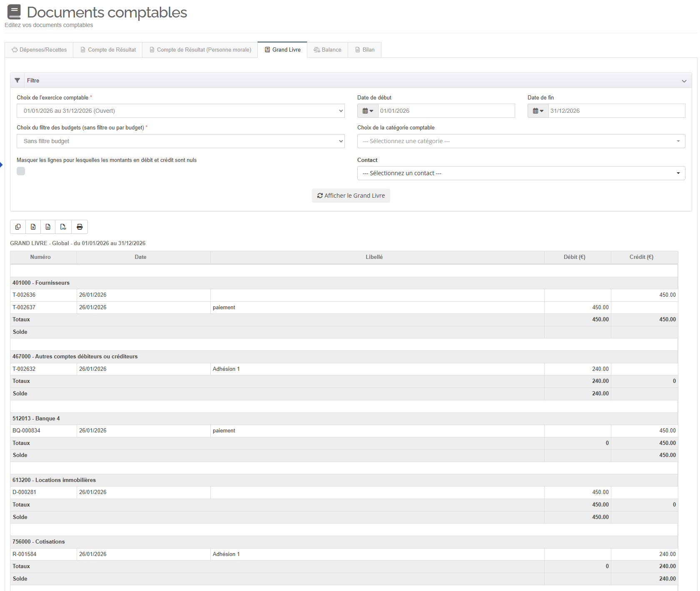Open the start date calendar picker
Screen dimensions: 700x591
(x=368, y=111)
